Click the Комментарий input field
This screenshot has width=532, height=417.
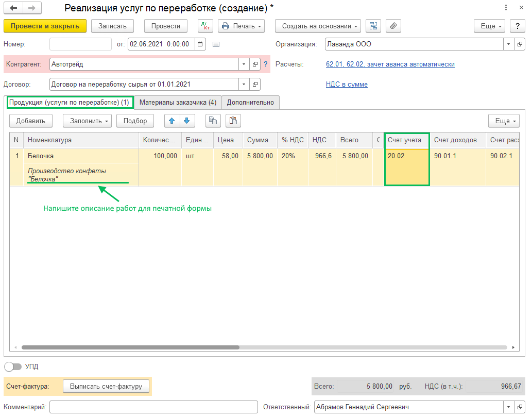[x=153, y=407]
